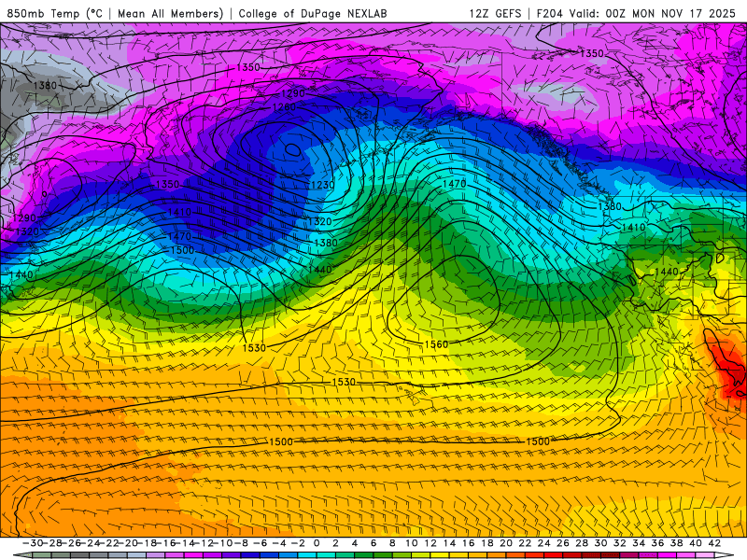Click the 14 value on the colorbar
This screenshot has height=560, width=747.
click(449, 543)
